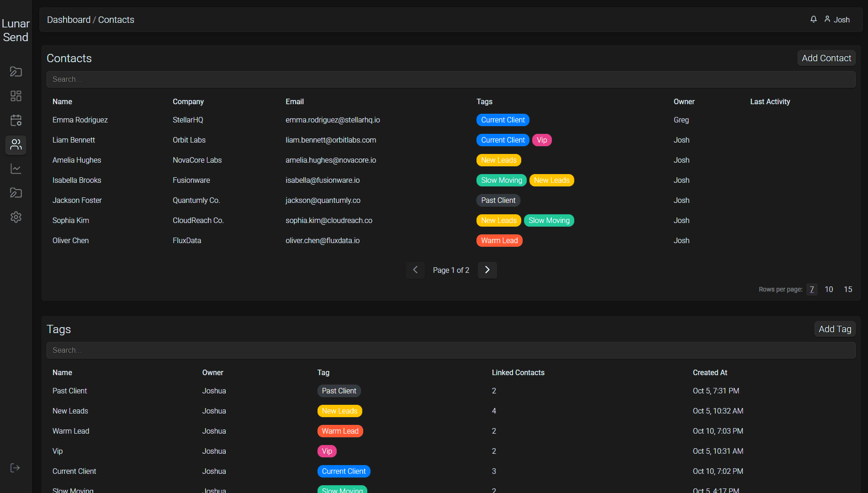Click the logout icon at sidebar bottom
868x493 pixels.
(x=16, y=467)
